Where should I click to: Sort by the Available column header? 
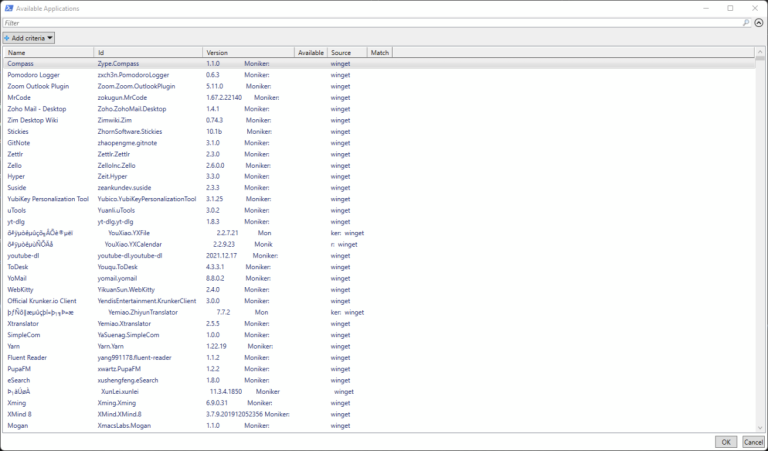[311, 52]
